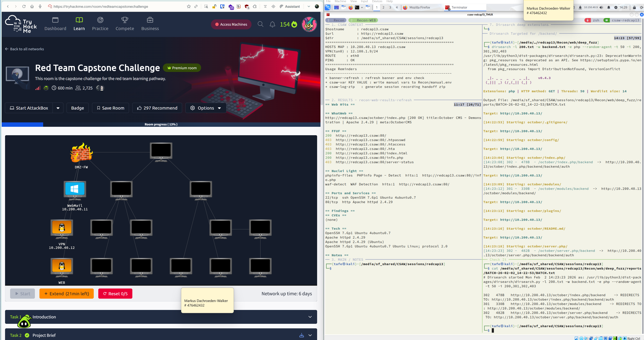This screenshot has width=644, height=340.
Task: Open the Options dropdown menu
Action: (206, 108)
